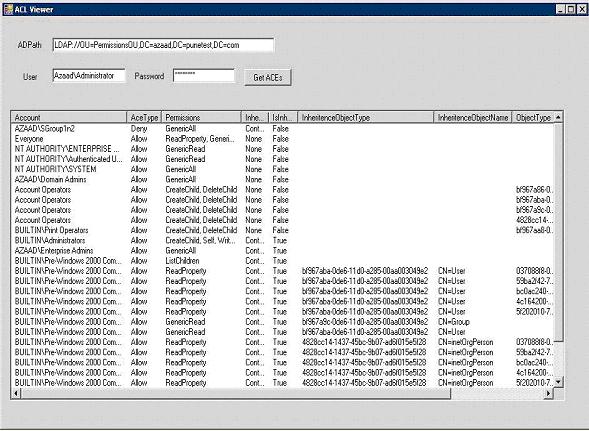Select the NT AUTHORITY\SYSTEM row

click(282, 169)
